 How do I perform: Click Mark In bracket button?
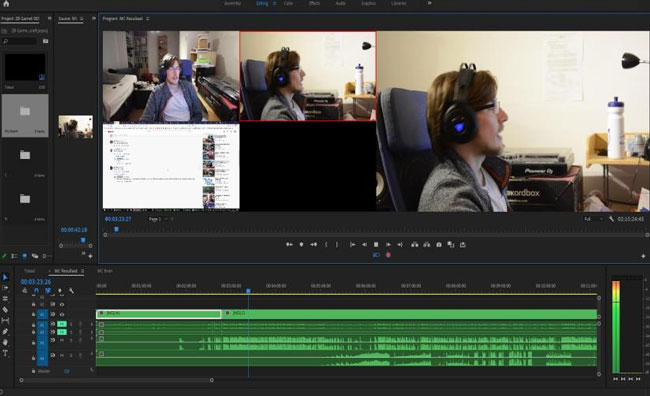(x=326, y=245)
